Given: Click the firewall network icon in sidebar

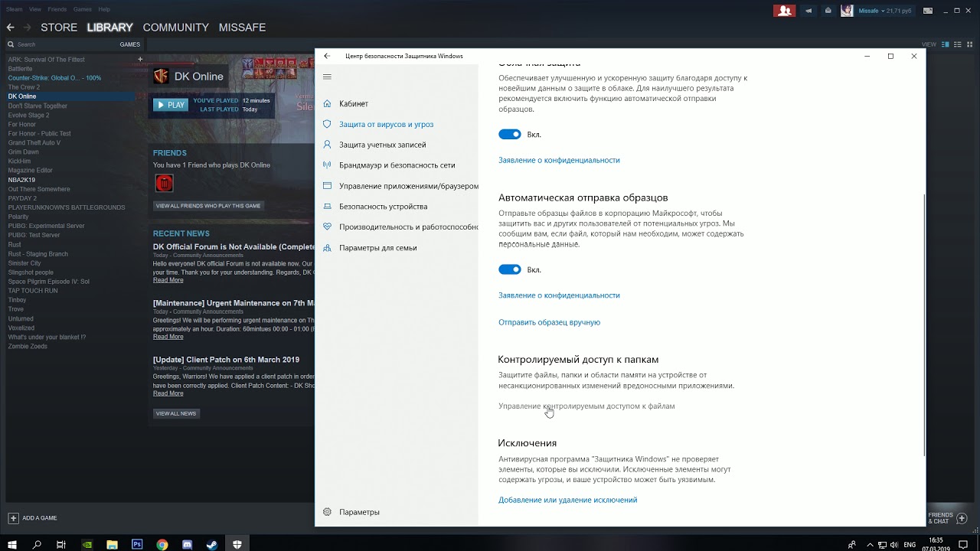Looking at the screenshot, I should click(327, 165).
